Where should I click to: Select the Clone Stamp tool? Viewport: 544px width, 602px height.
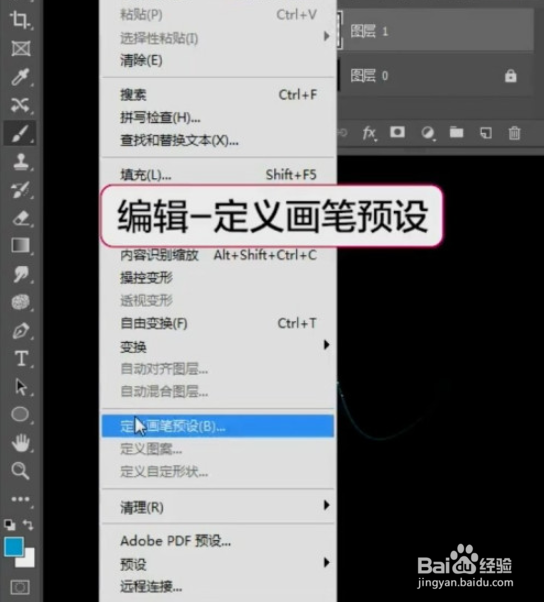20,161
